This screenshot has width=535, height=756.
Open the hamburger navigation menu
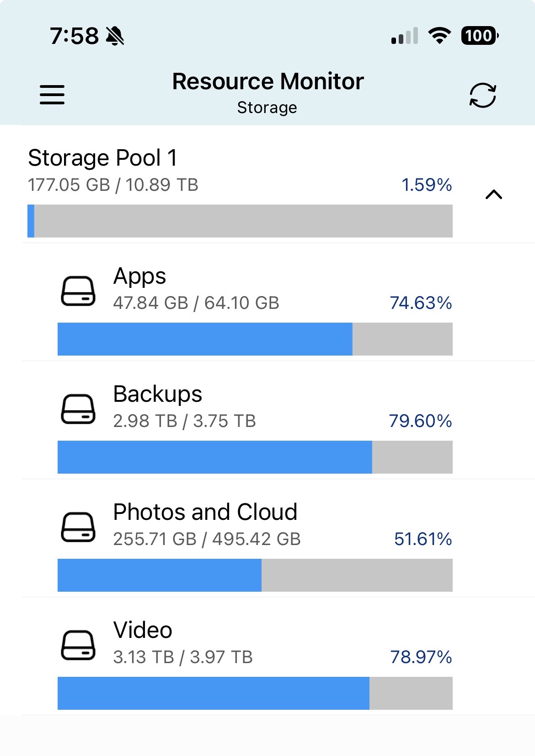pos(52,95)
